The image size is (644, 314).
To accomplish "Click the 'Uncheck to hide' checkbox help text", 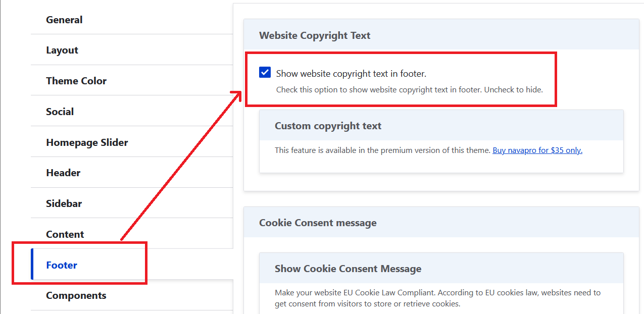I will click(409, 90).
